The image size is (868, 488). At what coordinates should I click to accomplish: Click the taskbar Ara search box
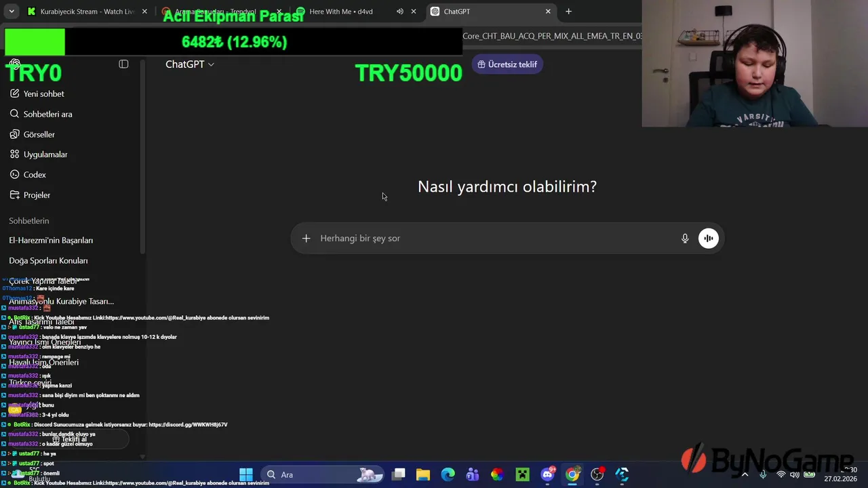click(x=322, y=474)
